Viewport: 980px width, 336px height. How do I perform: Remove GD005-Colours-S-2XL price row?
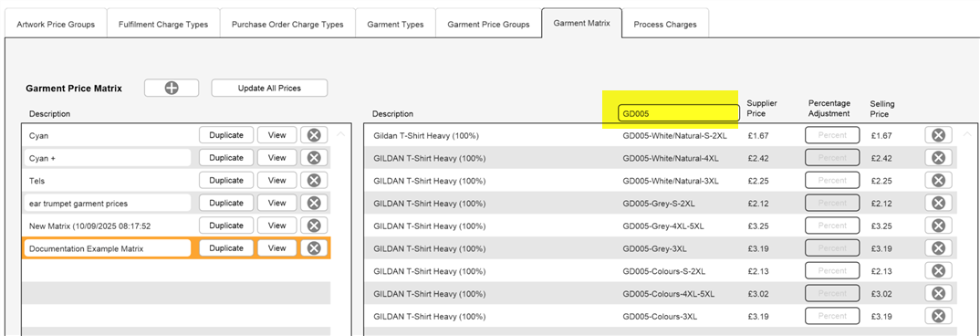click(938, 271)
